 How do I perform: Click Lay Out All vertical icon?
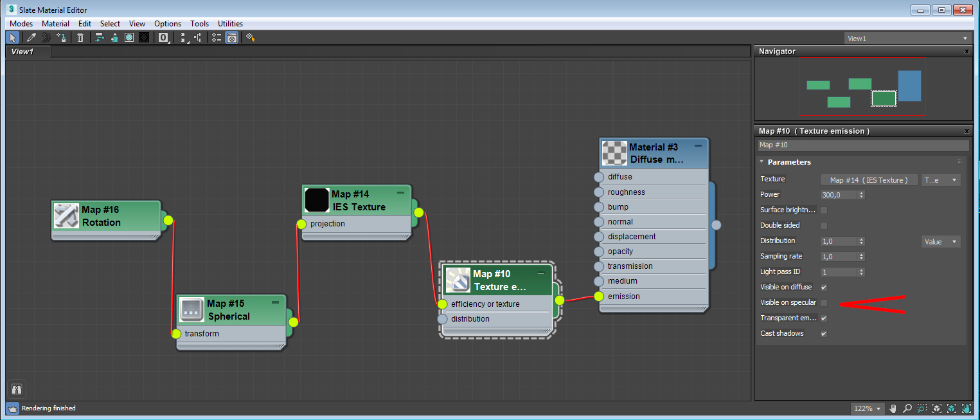[x=184, y=37]
